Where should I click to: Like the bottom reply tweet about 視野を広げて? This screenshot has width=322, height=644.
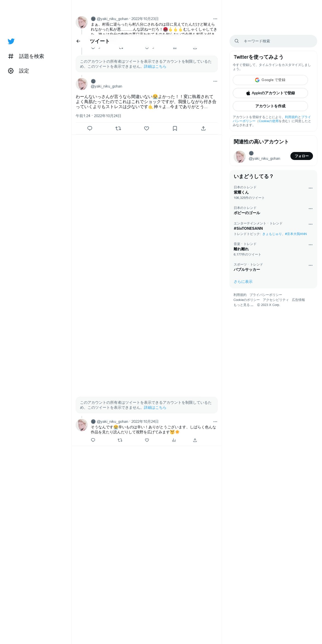click(147, 440)
